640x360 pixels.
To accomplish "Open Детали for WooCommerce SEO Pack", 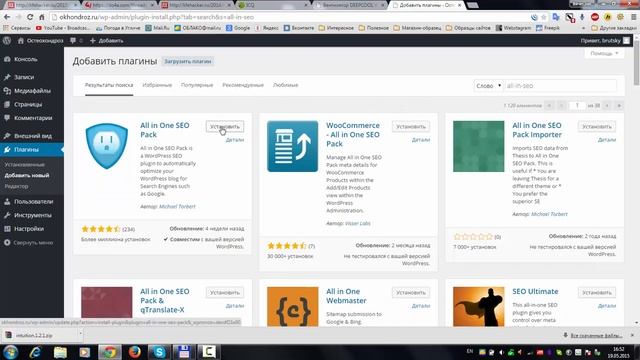I will (x=421, y=140).
